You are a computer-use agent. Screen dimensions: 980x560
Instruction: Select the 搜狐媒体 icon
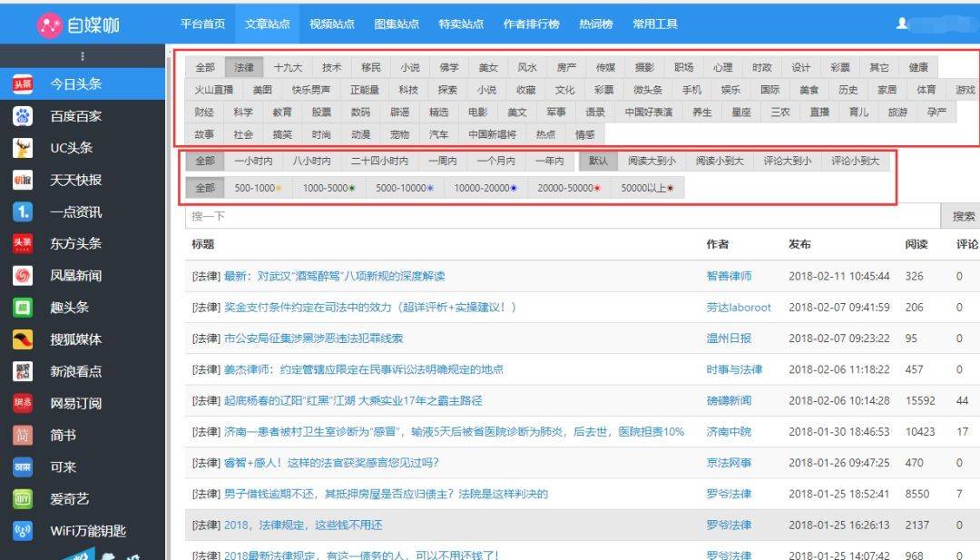pos(23,339)
